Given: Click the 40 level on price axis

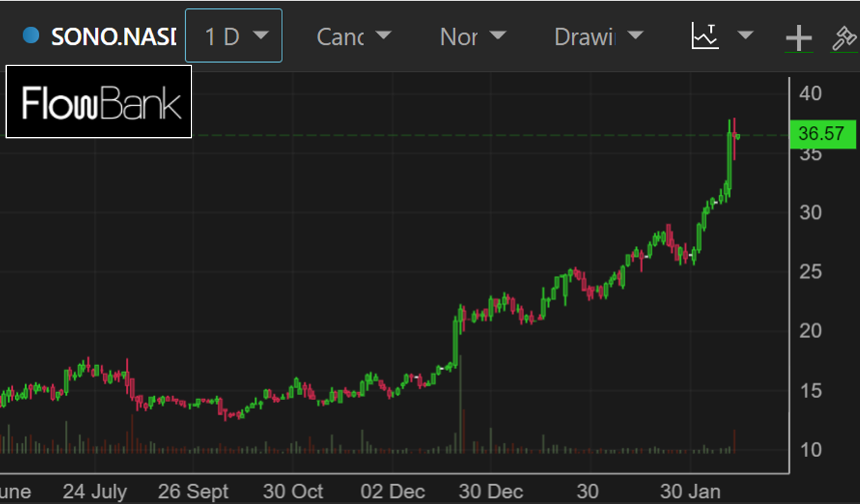Looking at the screenshot, I should tap(810, 93).
